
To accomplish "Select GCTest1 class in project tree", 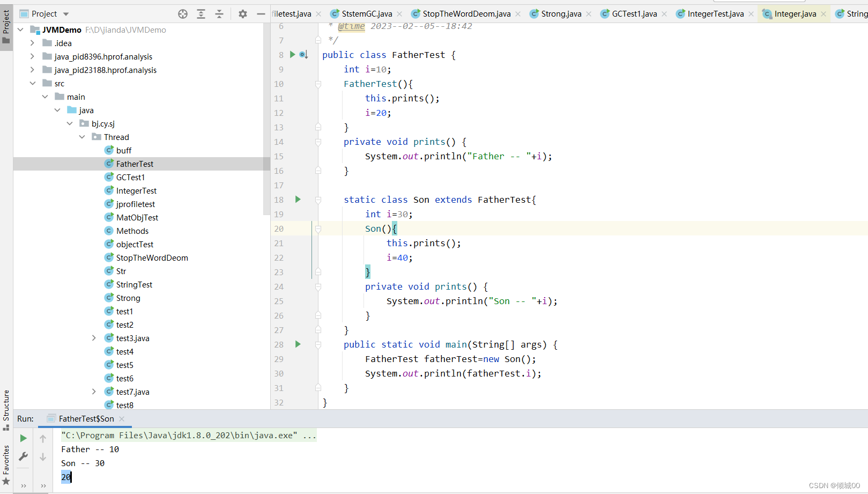I will coord(130,177).
